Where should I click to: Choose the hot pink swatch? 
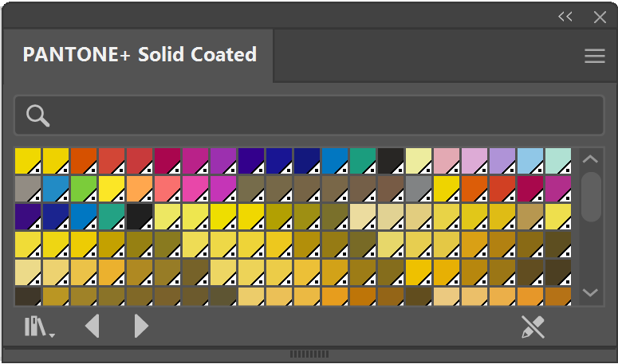click(x=195, y=189)
